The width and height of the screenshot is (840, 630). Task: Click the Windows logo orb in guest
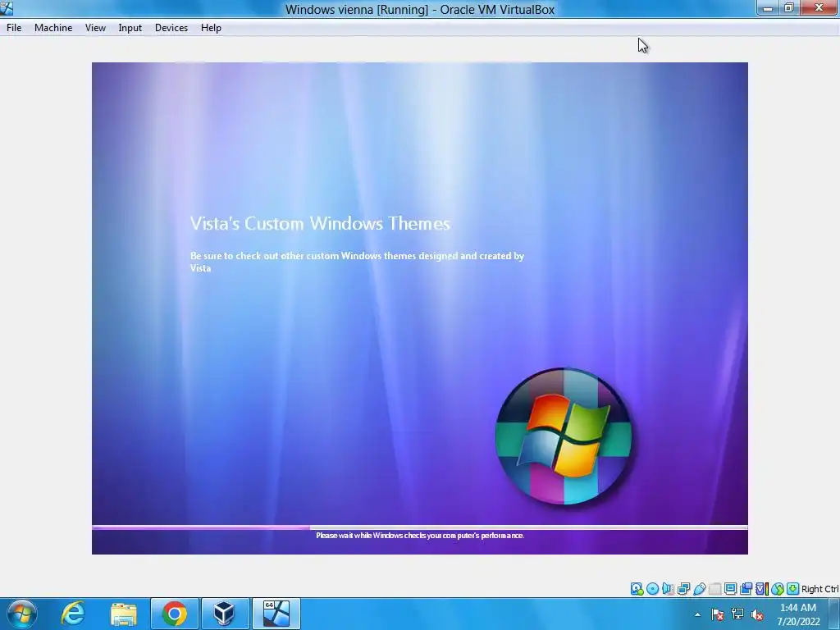point(564,436)
